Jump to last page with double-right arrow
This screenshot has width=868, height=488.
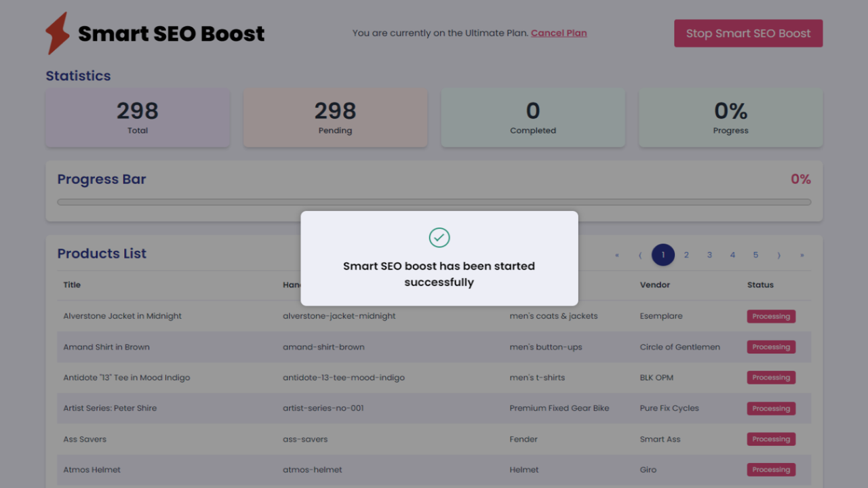tap(802, 255)
